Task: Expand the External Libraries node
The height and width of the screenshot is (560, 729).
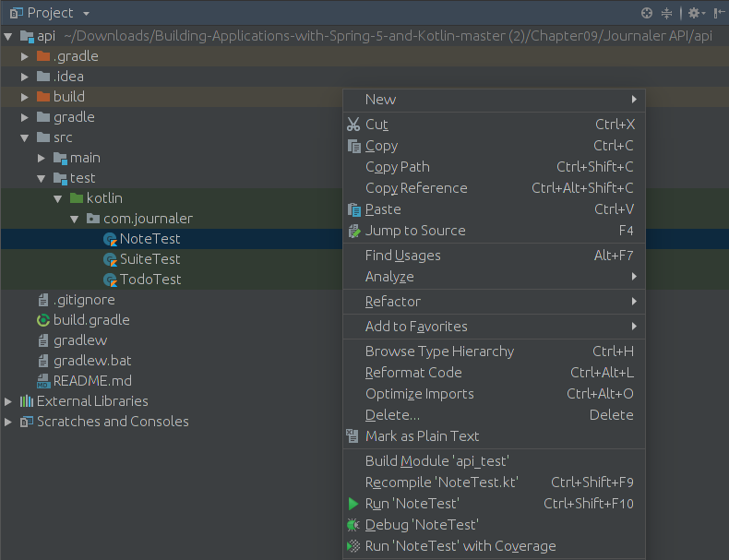Action: (x=8, y=401)
